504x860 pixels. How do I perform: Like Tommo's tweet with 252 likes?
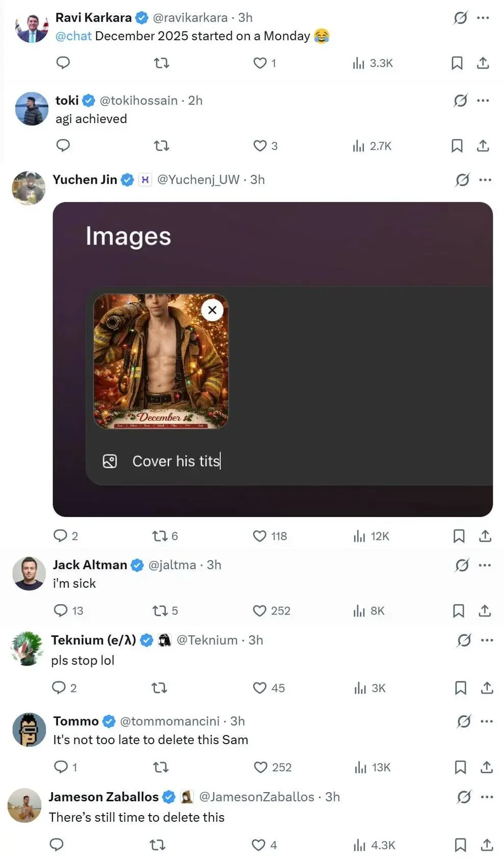click(261, 767)
